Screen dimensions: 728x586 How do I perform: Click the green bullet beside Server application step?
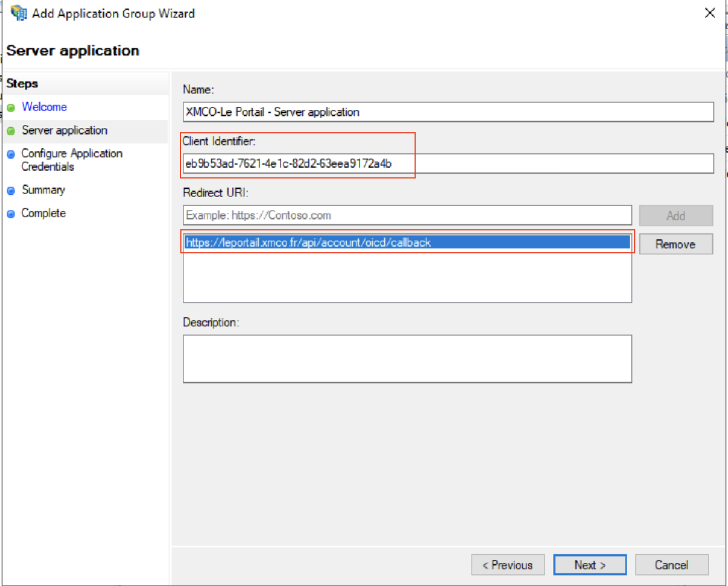(11, 131)
